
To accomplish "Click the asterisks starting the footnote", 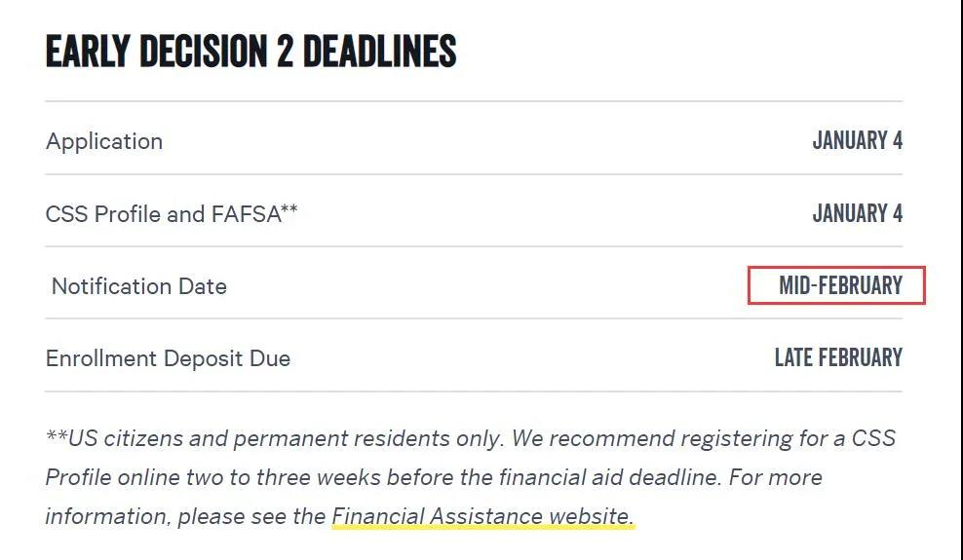I will pos(56,435).
